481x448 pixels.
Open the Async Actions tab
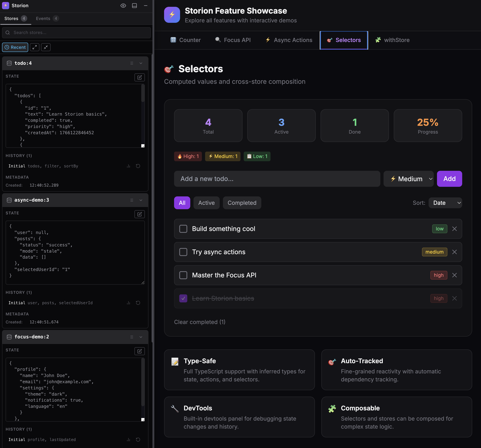pyautogui.click(x=289, y=40)
